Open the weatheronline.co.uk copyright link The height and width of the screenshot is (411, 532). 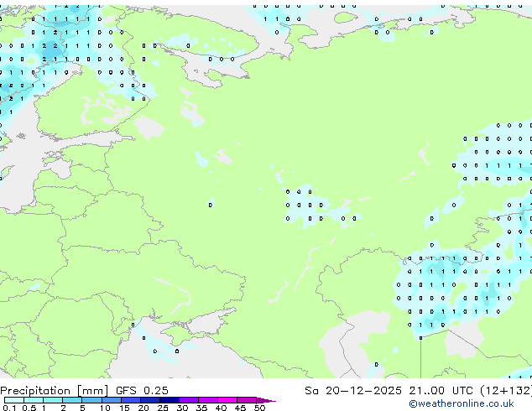[x=462, y=403]
